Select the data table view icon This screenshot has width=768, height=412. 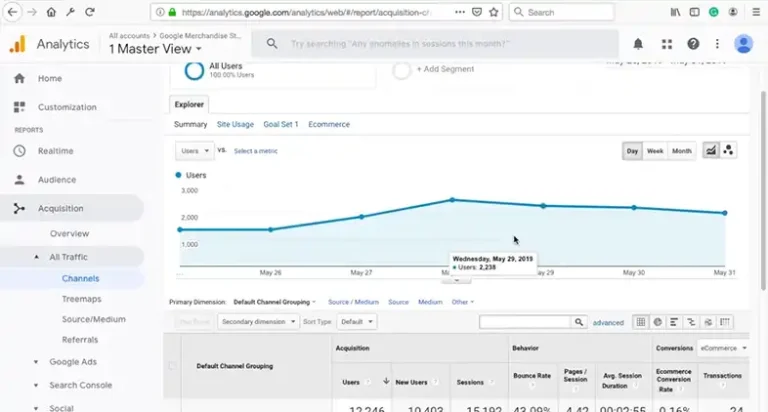641,322
